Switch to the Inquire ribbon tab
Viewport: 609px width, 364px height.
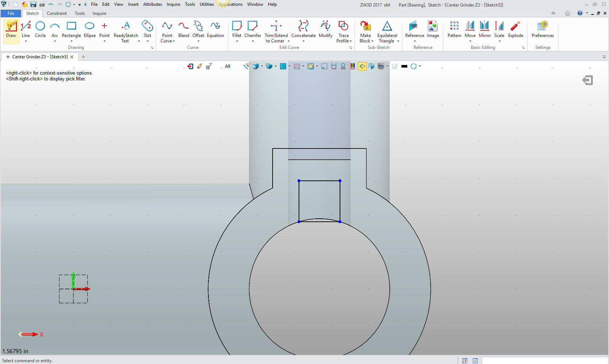pyautogui.click(x=99, y=13)
